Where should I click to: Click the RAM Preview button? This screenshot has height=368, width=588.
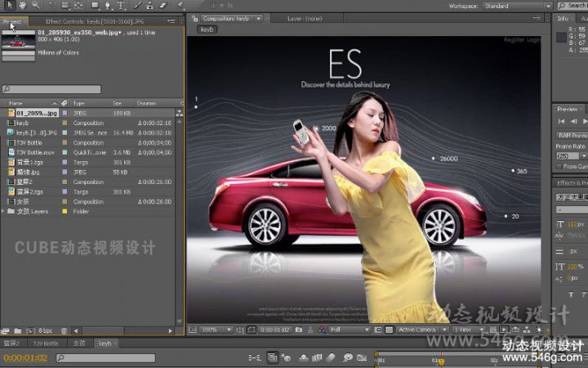point(571,135)
